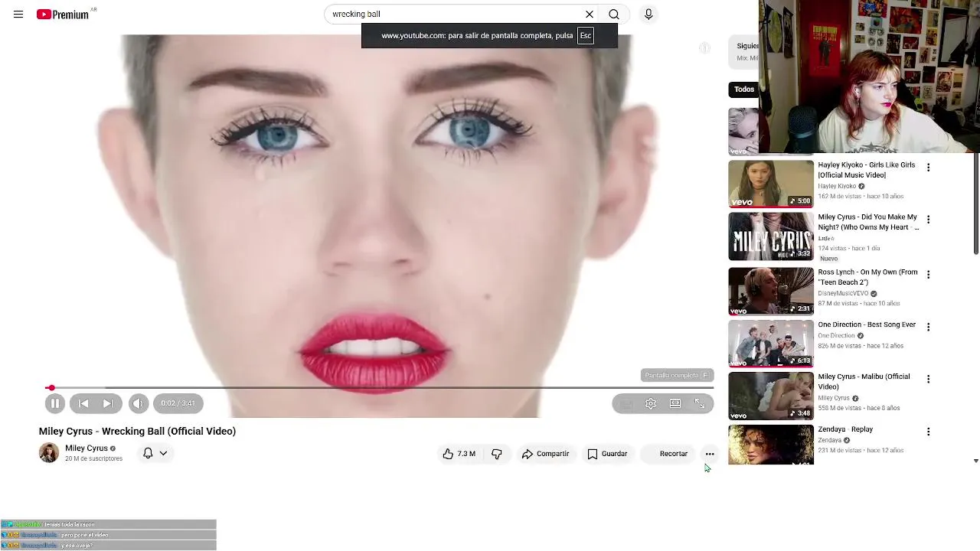
Task: Open Ross Lynch On My Own title
Action: (867, 277)
